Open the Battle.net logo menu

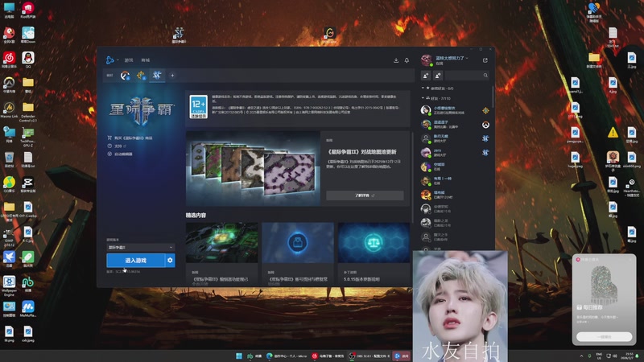pyautogui.click(x=110, y=60)
